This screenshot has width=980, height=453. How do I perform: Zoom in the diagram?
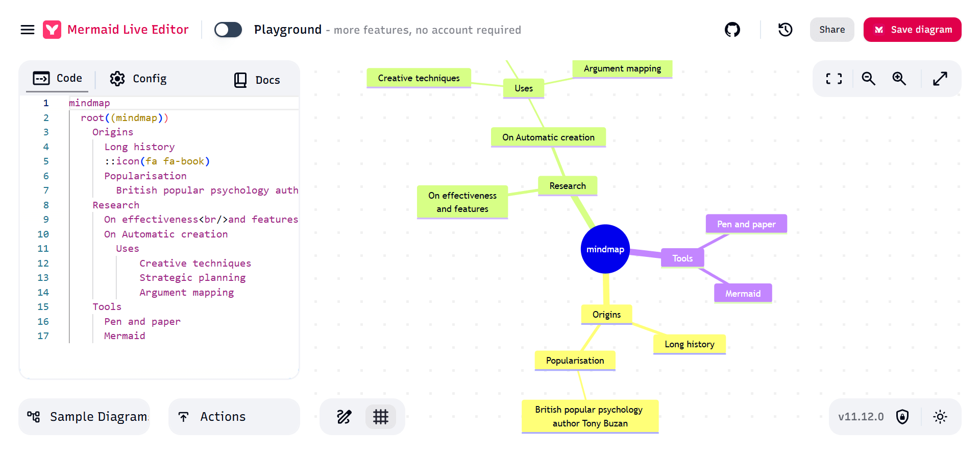[899, 79]
